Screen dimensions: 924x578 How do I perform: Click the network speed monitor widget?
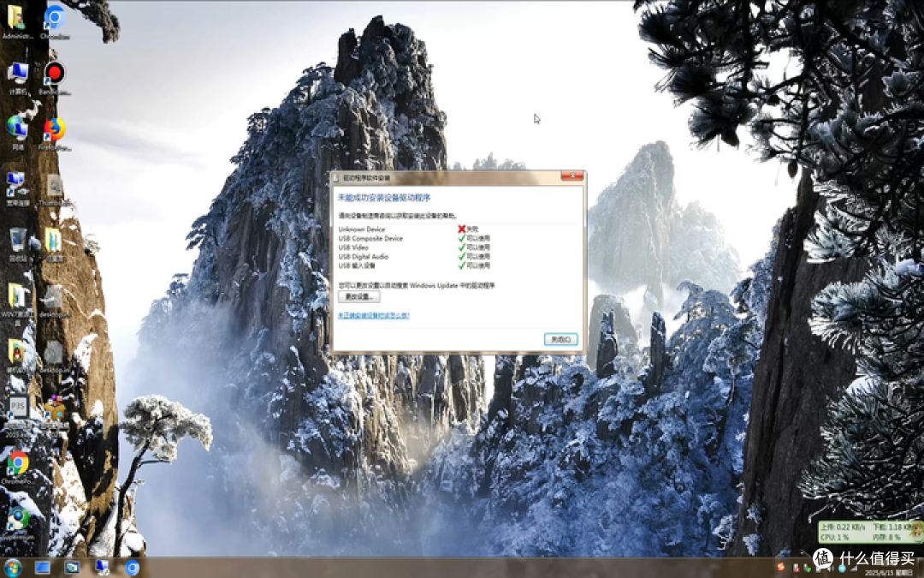point(870,532)
